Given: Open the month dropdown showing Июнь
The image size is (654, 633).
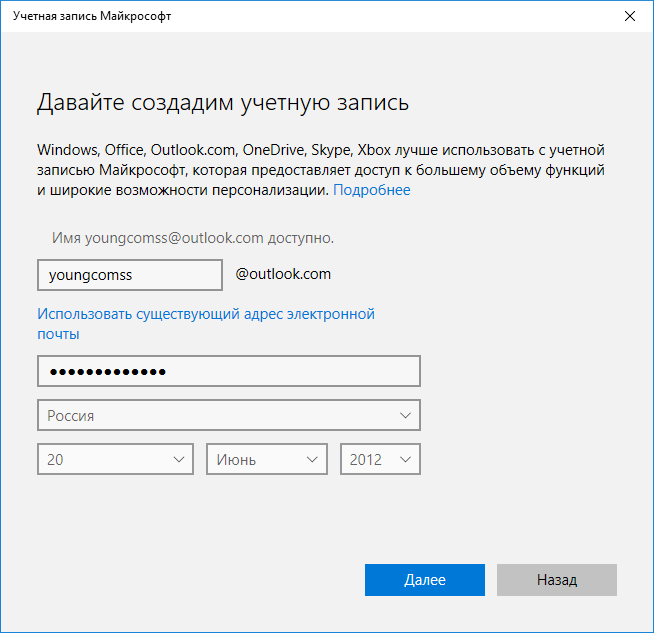Looking at the screenshot, I should tap(267, 460).
